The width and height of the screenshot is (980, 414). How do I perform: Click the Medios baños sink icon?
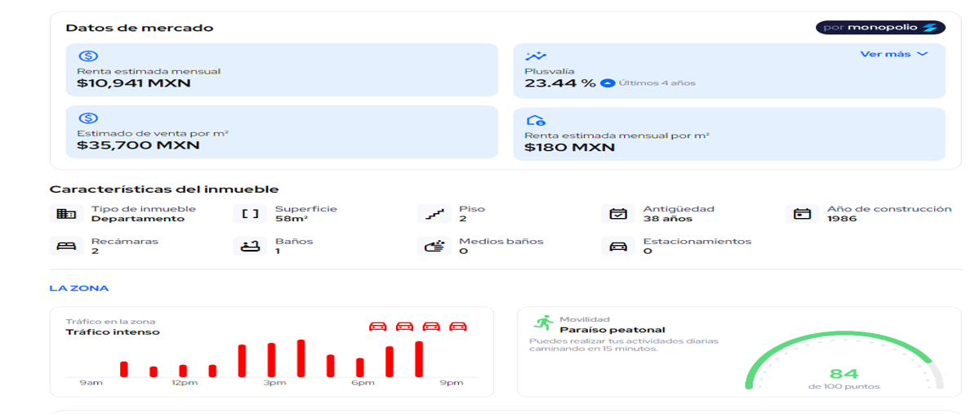[434, 246]
